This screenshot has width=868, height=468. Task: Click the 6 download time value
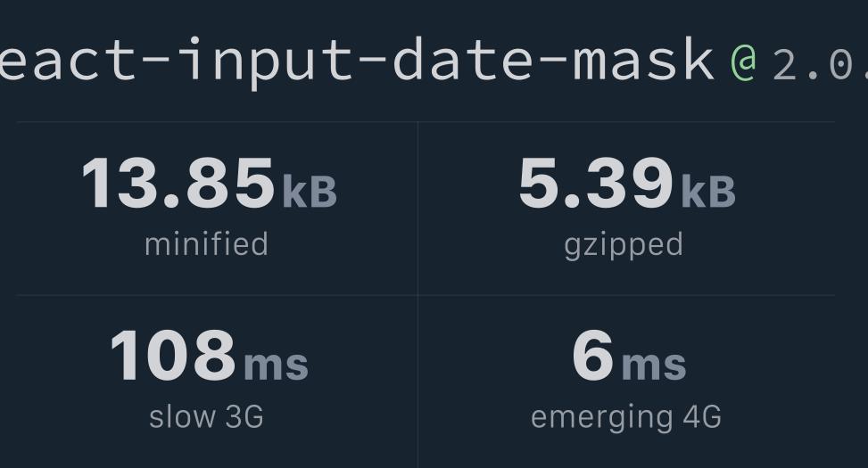(x=593, y=355)
